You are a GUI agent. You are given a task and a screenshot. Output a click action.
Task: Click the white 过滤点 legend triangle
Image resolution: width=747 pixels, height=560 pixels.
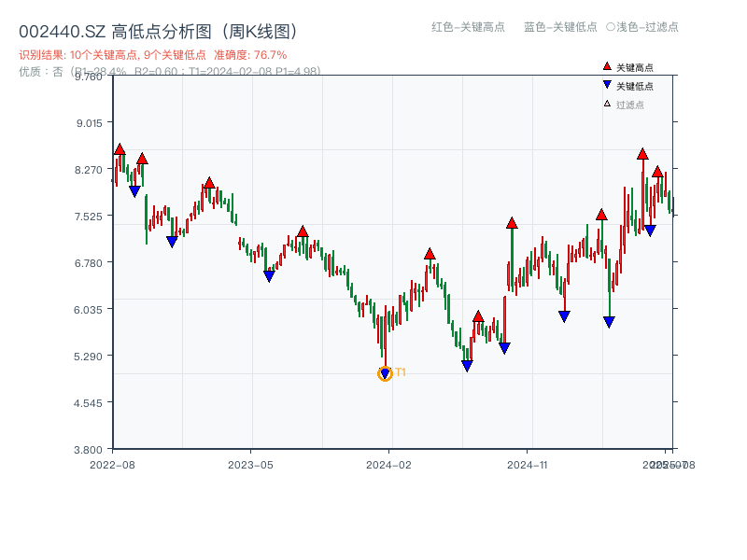607,104
